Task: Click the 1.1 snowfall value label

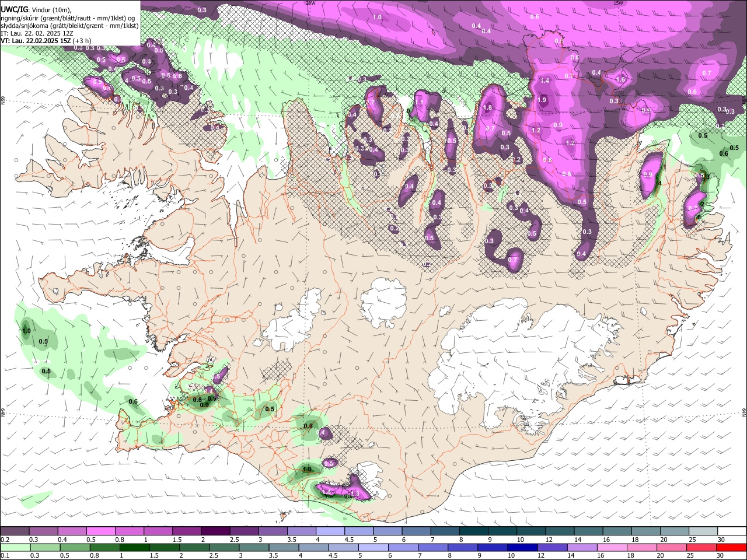Action: pyautogui.click(x=419, y=102)
